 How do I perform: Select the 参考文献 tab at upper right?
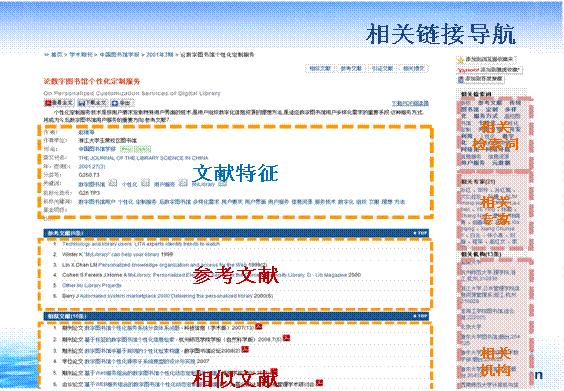351,68
